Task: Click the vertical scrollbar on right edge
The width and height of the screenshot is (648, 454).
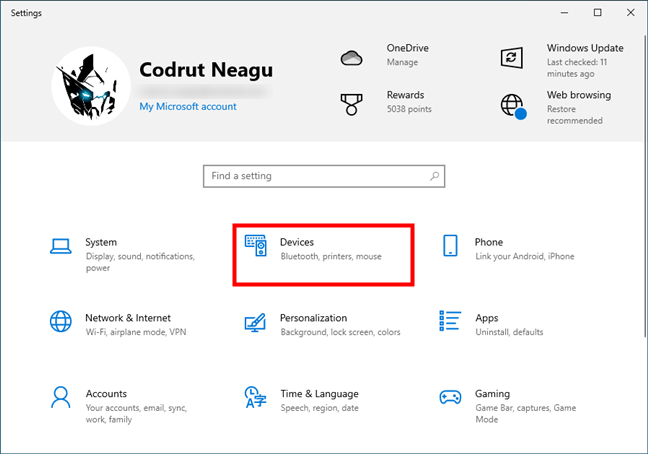Action: click(x=645, y=186)
